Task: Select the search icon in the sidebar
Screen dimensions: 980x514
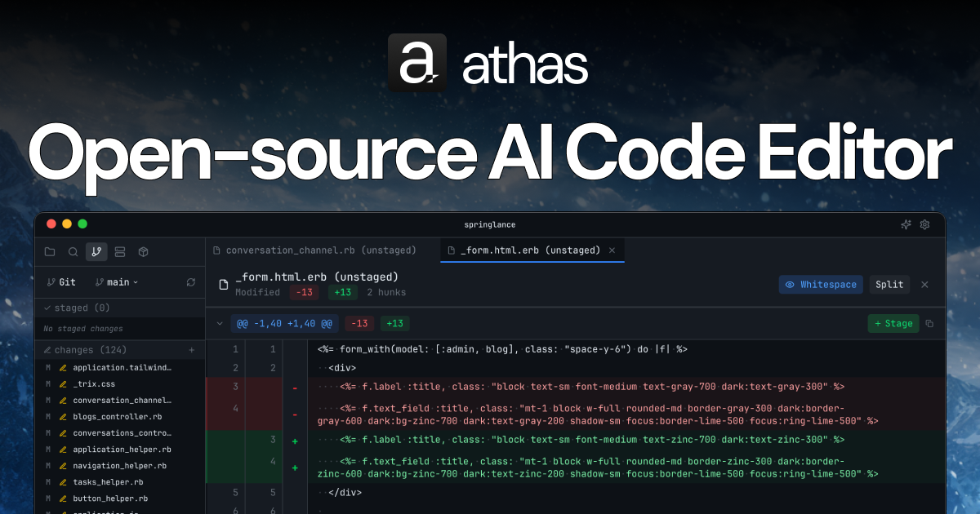Action: point(73,251)
